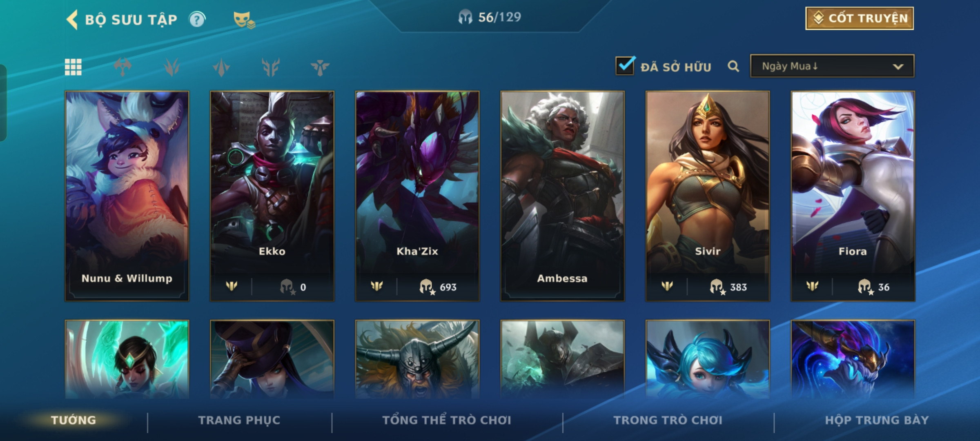Viewport: 980px width, 441px height.
Task: Tap the 56/129 champion count indicator
Action: click(x=490, y=17)
